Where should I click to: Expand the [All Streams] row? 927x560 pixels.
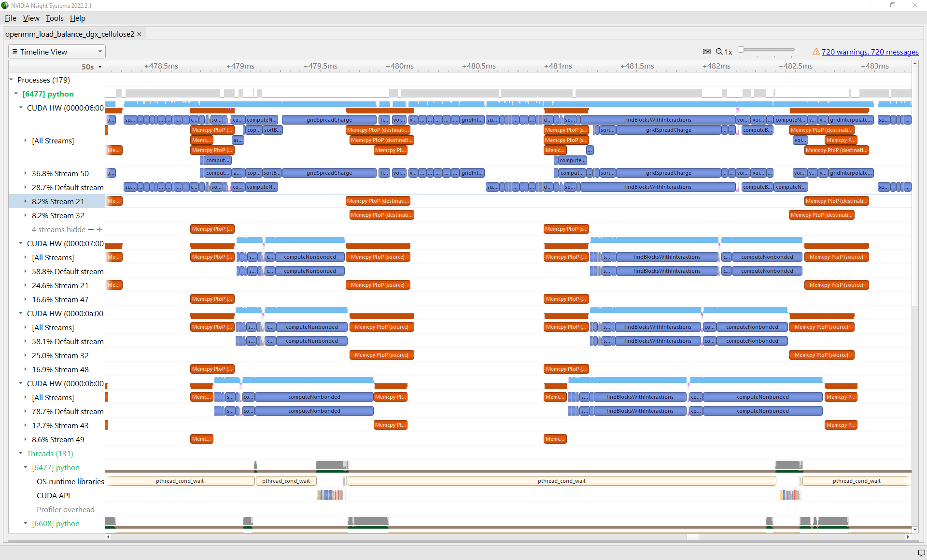(x=26, y=140)
